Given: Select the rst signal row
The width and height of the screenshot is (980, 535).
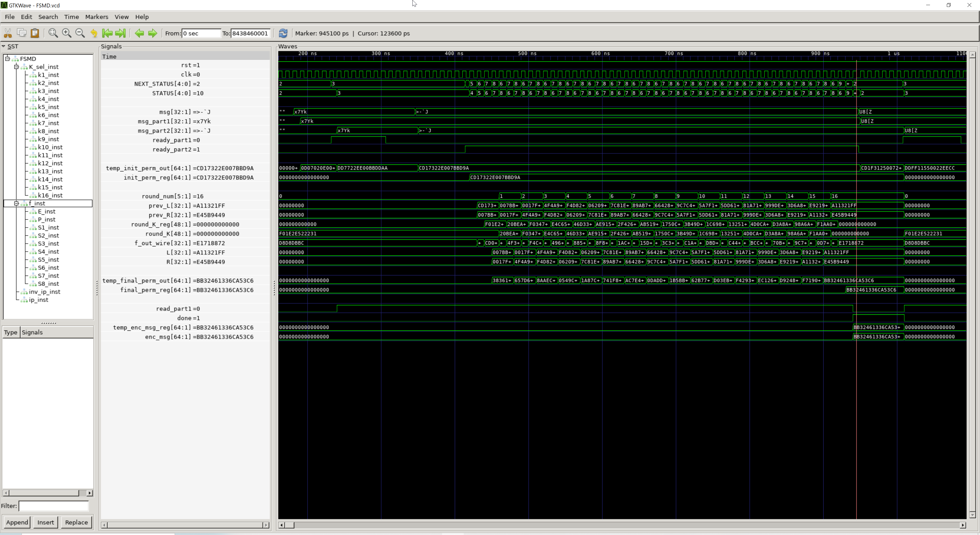Looking at the screenshot, I should click(x=185, y=65).
